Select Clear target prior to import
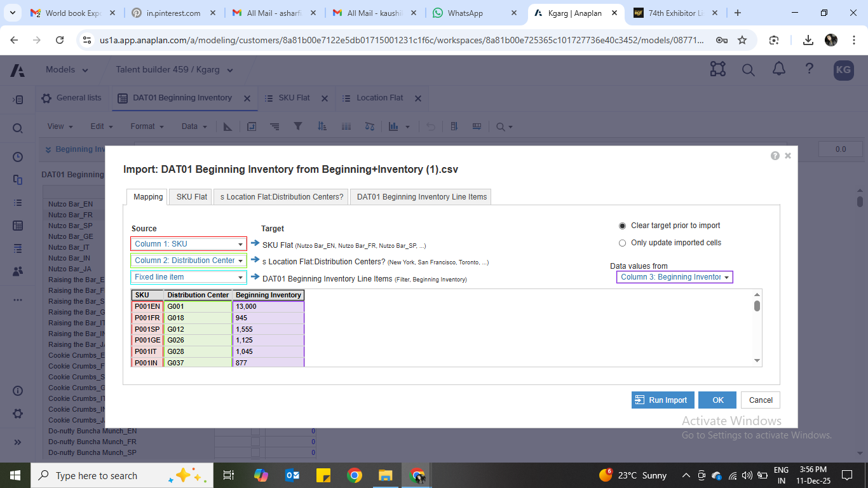The height and width of the screenshot is (488, 868). (623, 226)
